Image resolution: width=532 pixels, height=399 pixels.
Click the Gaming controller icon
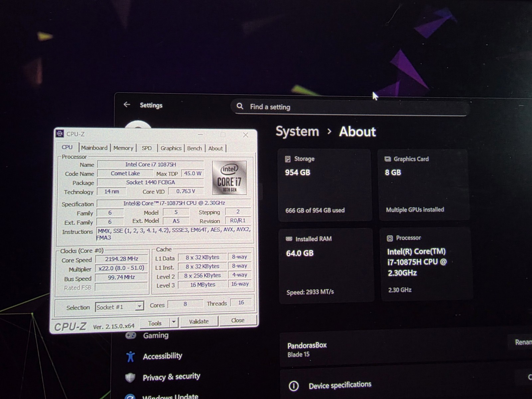coord(131,335)
